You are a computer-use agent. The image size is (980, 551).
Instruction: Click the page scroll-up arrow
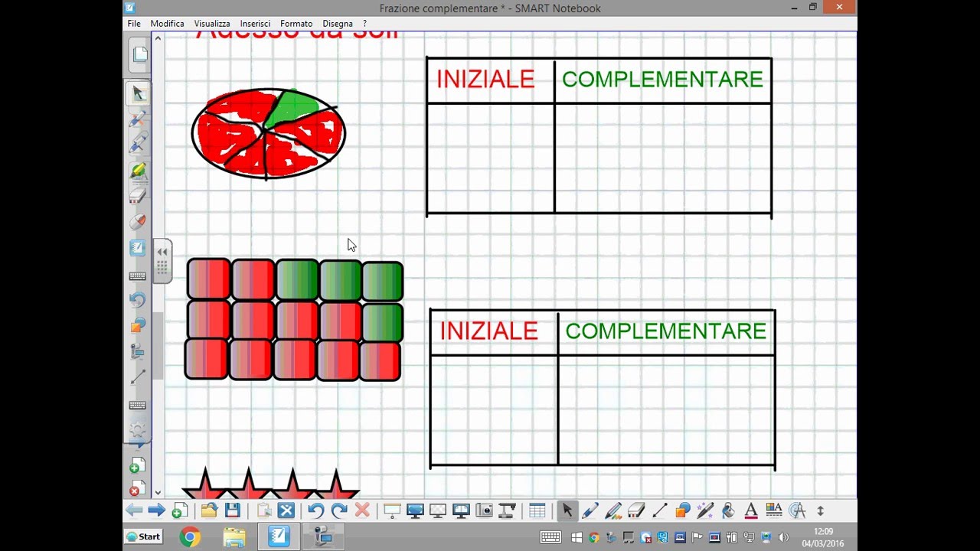click(158, 38)
